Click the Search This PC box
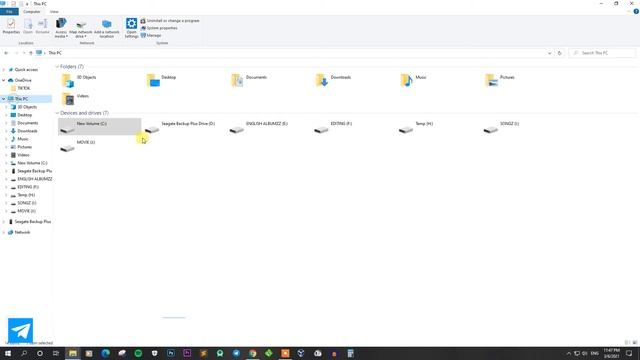 (602, 53)
